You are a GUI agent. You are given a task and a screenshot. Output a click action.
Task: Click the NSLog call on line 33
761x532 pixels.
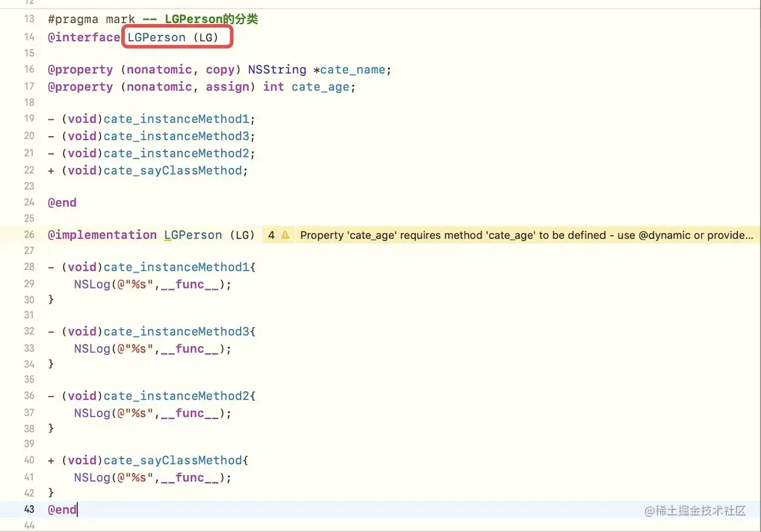point(153,349)
